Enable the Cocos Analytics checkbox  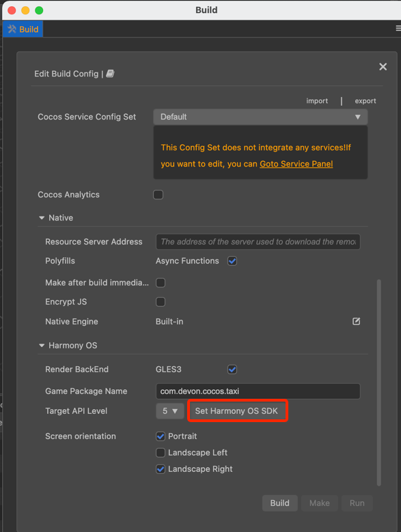158,195
